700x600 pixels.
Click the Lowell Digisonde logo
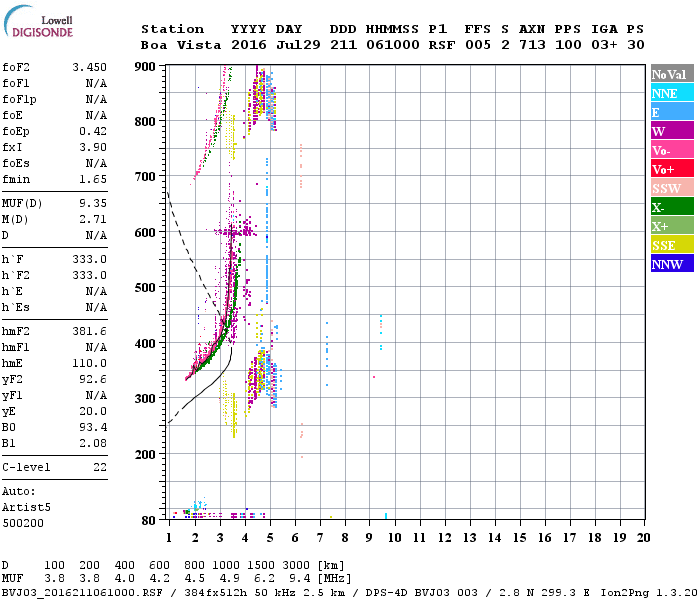(x=38, y=21)
